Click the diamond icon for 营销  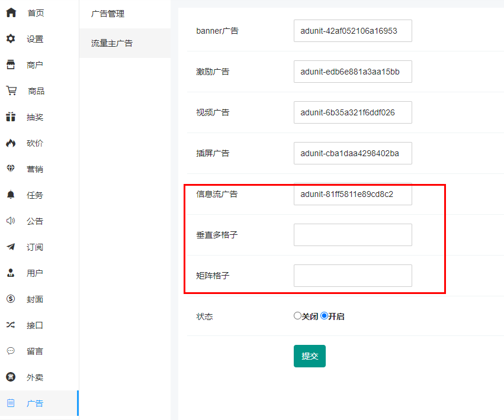11,168
